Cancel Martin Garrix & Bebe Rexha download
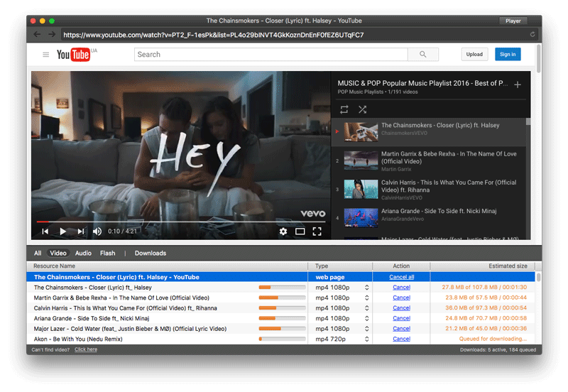Image resolution: width=568 pixels, height=392 pixels. click(x=401, y=298)
